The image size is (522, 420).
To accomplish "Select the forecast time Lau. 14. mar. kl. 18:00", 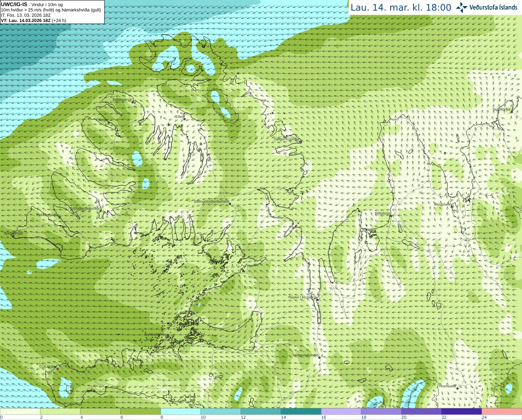I will pos(401,7).
